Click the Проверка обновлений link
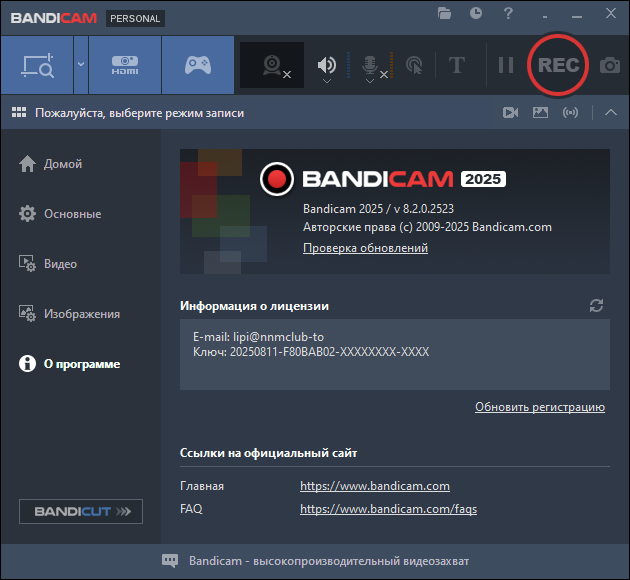Viewport: 630px width, 580px height. 365,248
